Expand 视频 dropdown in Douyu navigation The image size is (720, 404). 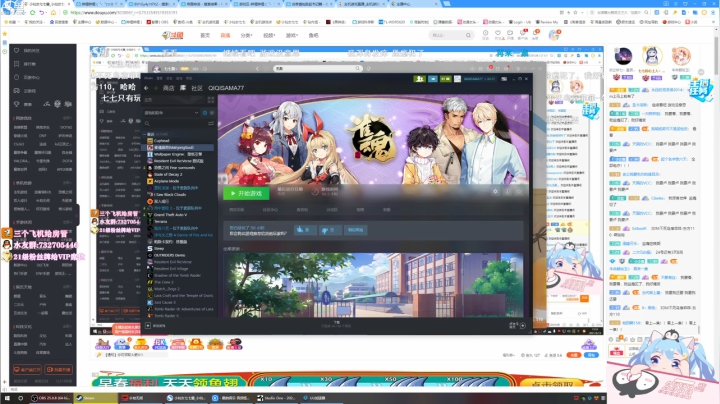click(x=269, y=35)
